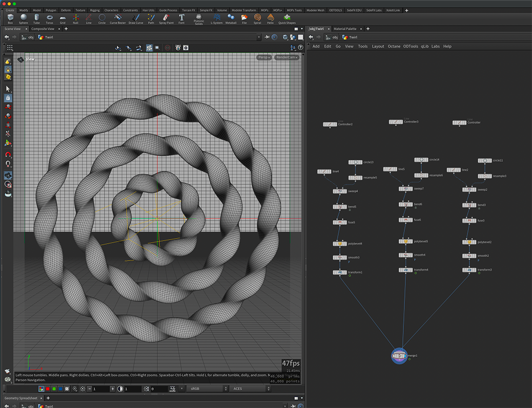532x408 pixels.
Task: Choose the Scale tool in left toolbar
Action: 8,125
